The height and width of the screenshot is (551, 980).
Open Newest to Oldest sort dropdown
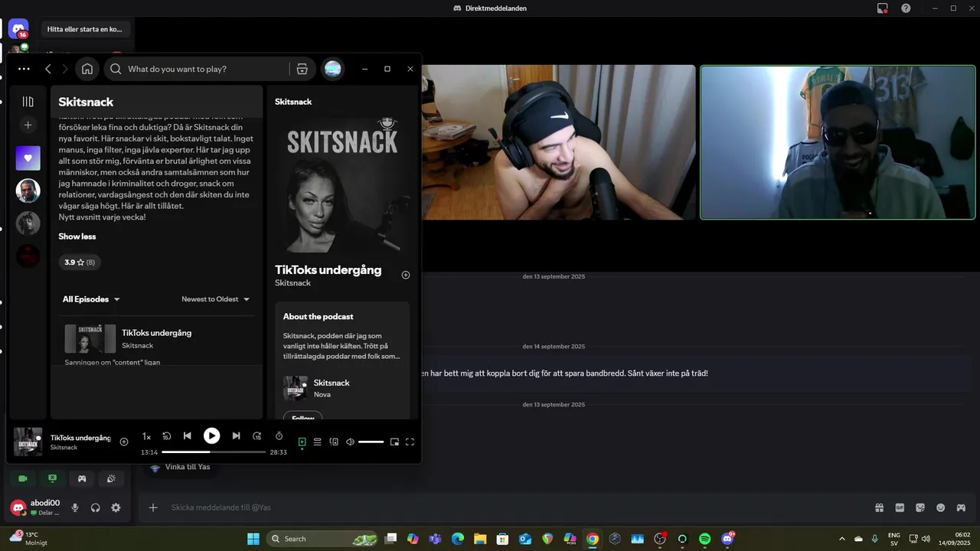[x=216, y=299]
